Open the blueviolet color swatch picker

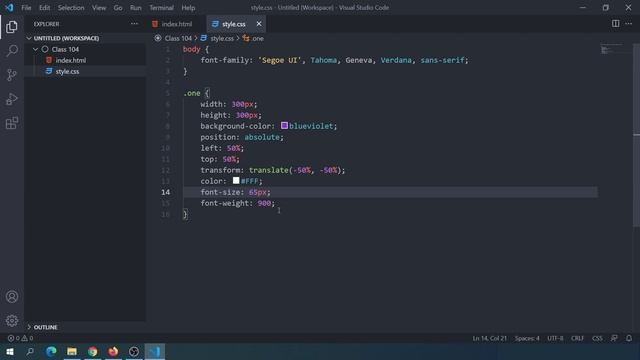point(284,125)
